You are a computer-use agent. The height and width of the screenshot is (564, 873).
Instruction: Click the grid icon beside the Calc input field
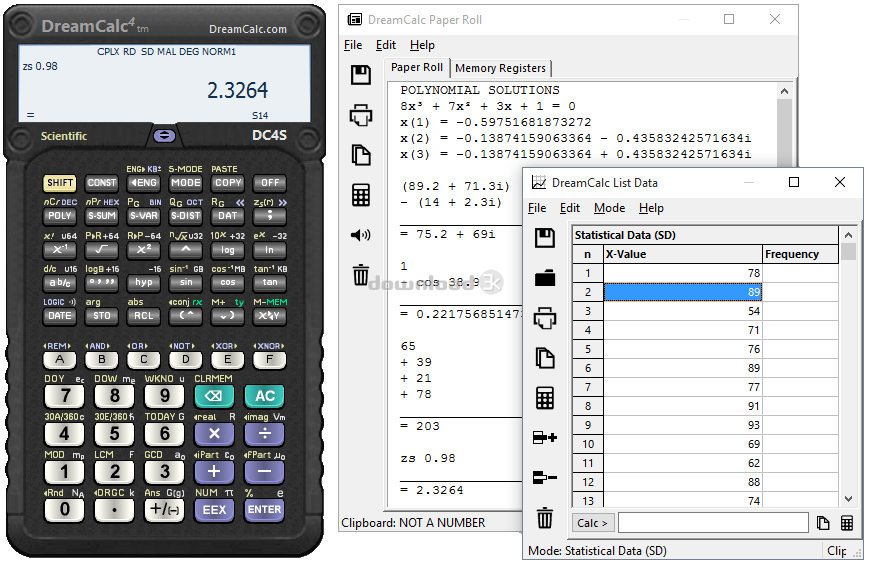(x=847, y=523)
